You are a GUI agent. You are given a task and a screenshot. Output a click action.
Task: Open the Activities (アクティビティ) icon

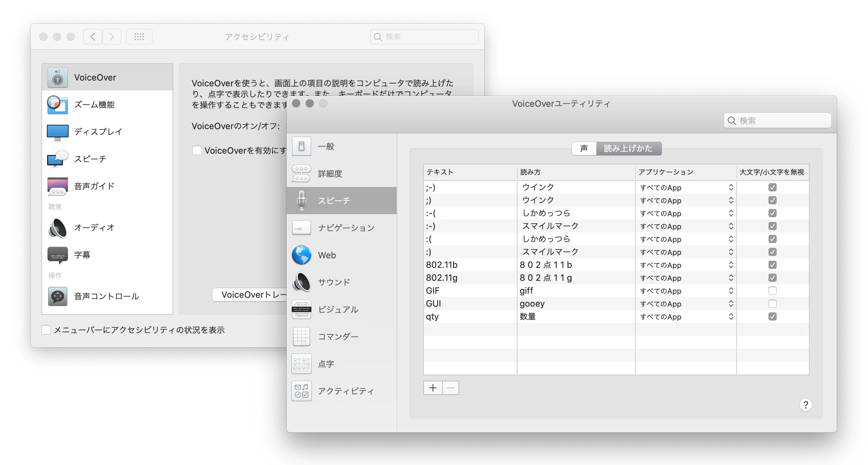(301, 391)
